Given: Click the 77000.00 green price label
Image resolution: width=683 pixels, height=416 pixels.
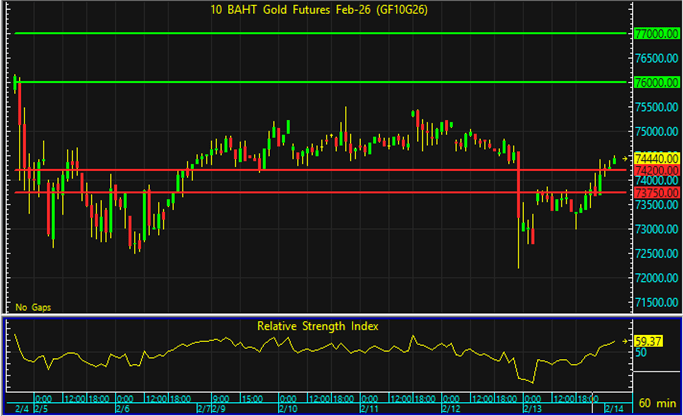Looking at the screenshot, I should (656, 33).
